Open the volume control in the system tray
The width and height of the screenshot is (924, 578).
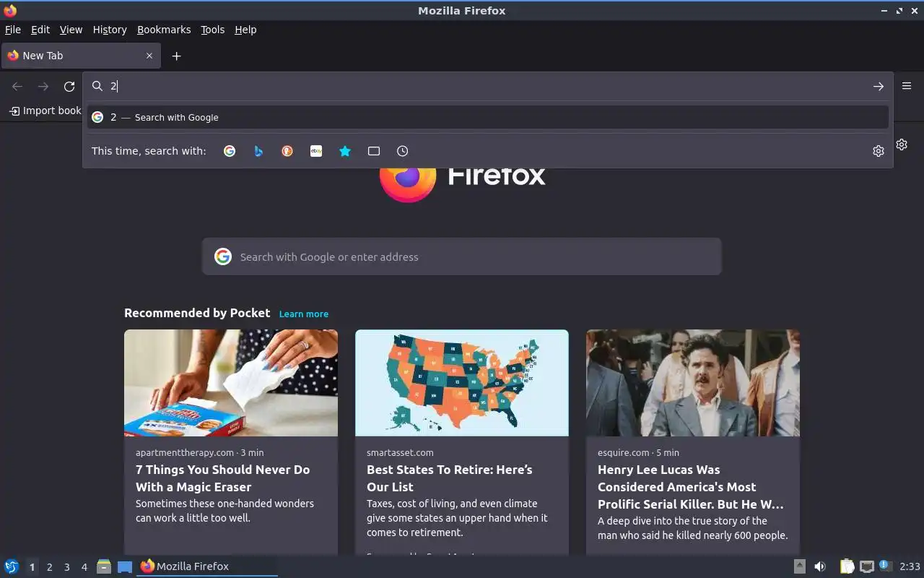[x=820, y=566]
